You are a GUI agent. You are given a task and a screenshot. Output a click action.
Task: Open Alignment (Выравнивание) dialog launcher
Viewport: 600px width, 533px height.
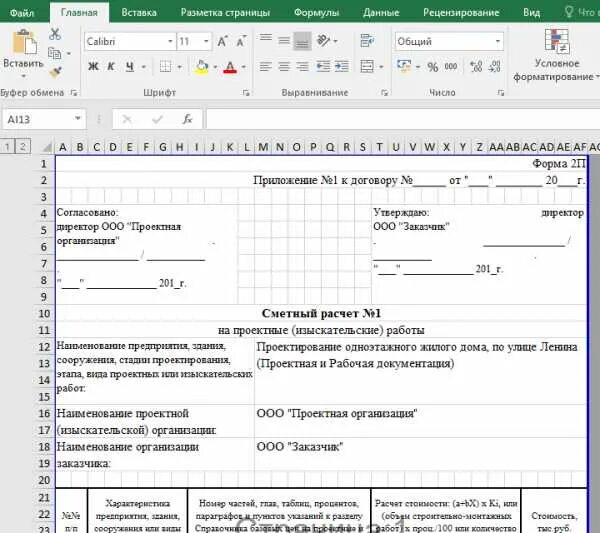pos(385,93)
